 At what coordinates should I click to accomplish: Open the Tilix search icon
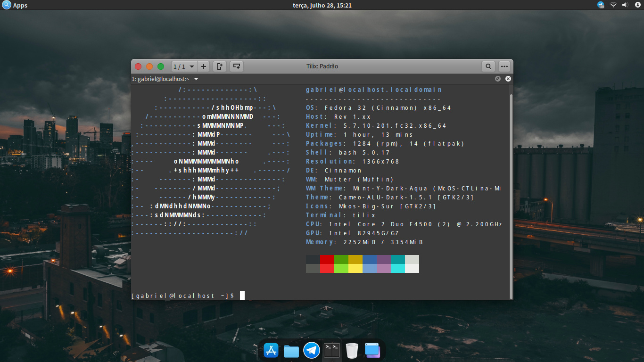[x=488, y=66]
